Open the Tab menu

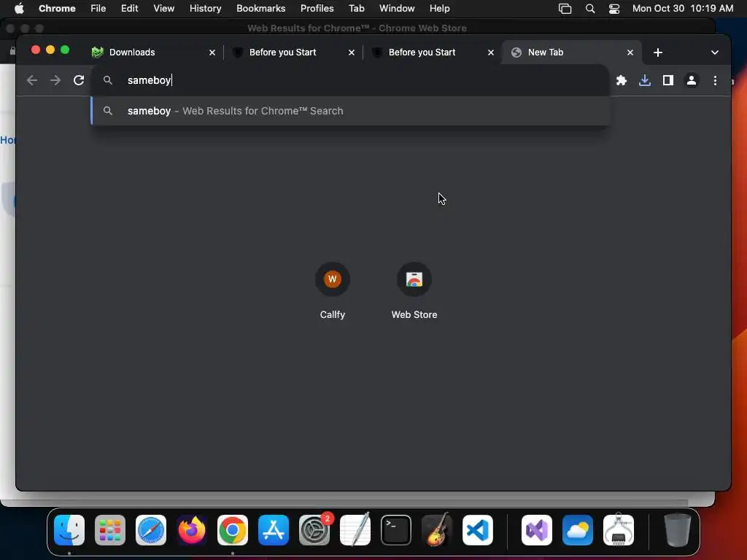pos(356,9)
